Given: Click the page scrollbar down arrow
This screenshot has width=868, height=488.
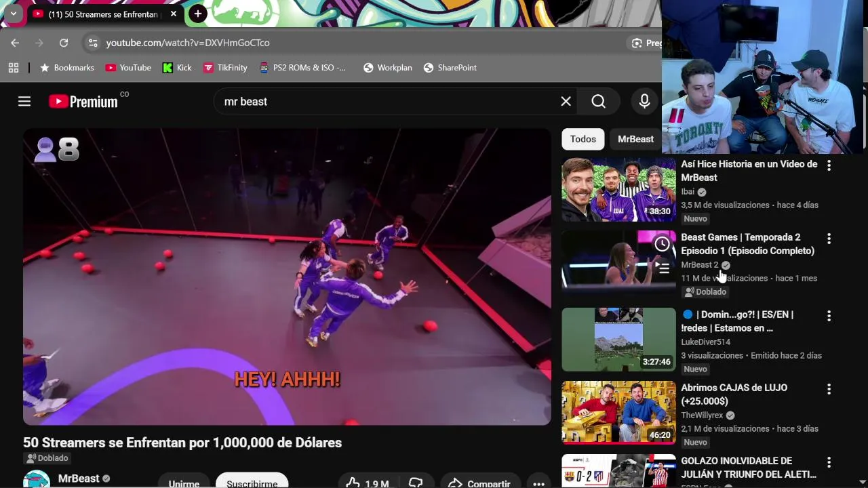Looking at the screenshot, I should coord(863,483).
